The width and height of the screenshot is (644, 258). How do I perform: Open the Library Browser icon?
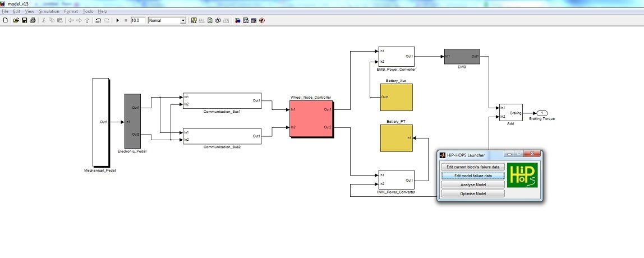(237, 20)
